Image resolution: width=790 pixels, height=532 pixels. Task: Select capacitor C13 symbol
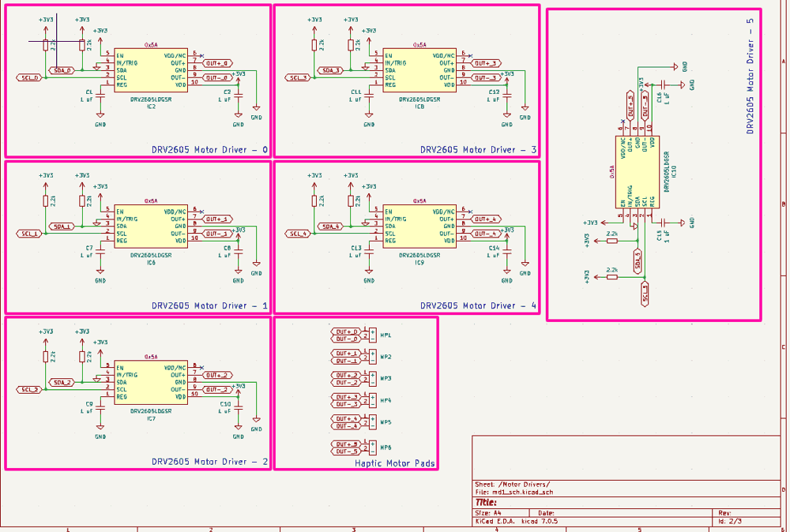369,252
